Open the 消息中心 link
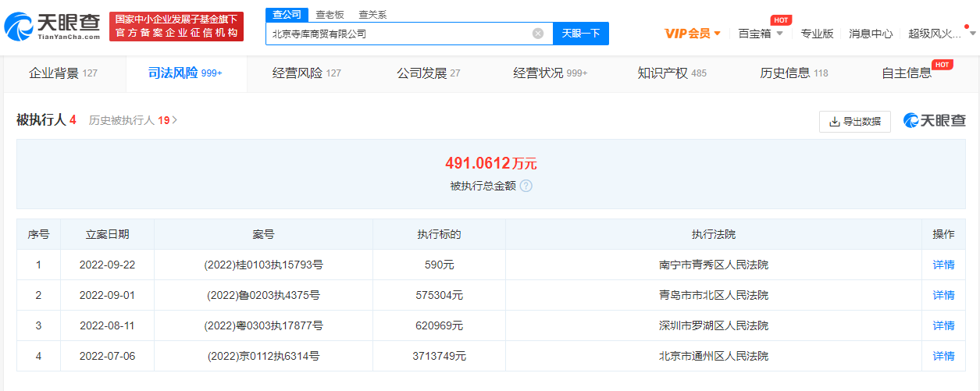Screen dimensions: 980x391 (871, 34)
